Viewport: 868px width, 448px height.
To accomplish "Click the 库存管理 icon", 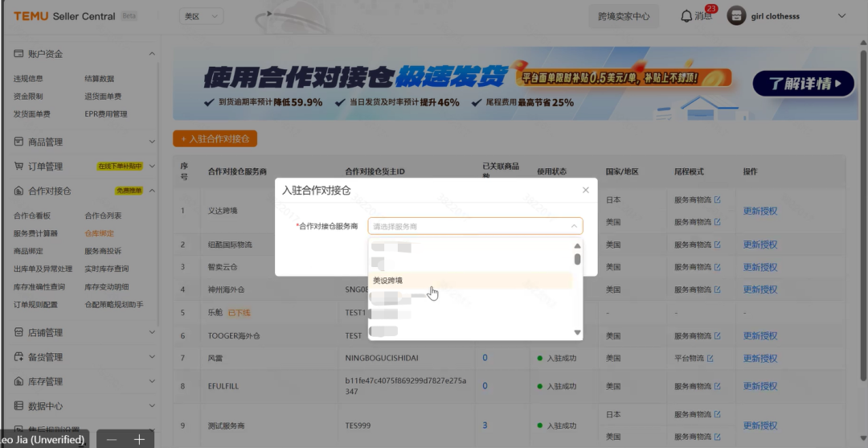I will click(18, 381).
